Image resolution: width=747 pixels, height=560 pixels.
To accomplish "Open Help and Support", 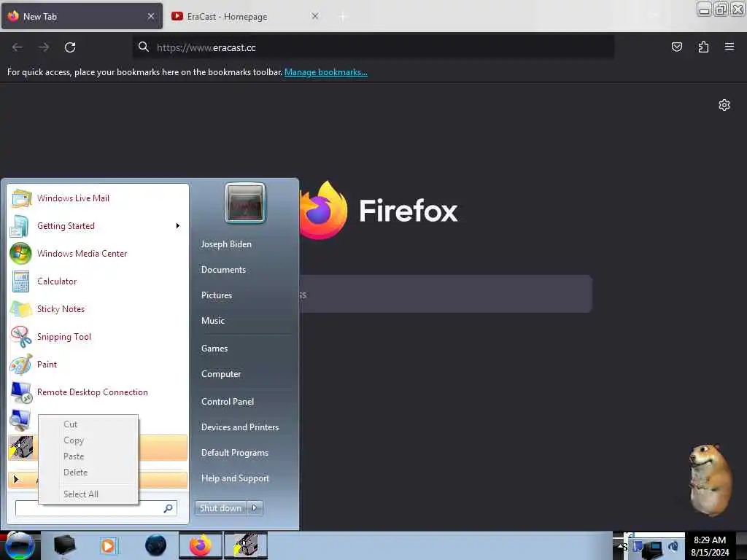I will tap(236, 478).
